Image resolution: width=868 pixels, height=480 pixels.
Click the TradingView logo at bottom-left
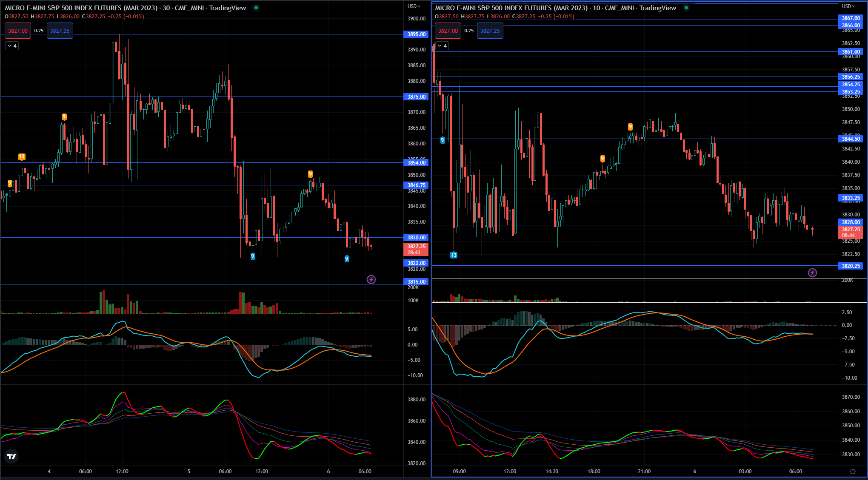click(11, 456)
